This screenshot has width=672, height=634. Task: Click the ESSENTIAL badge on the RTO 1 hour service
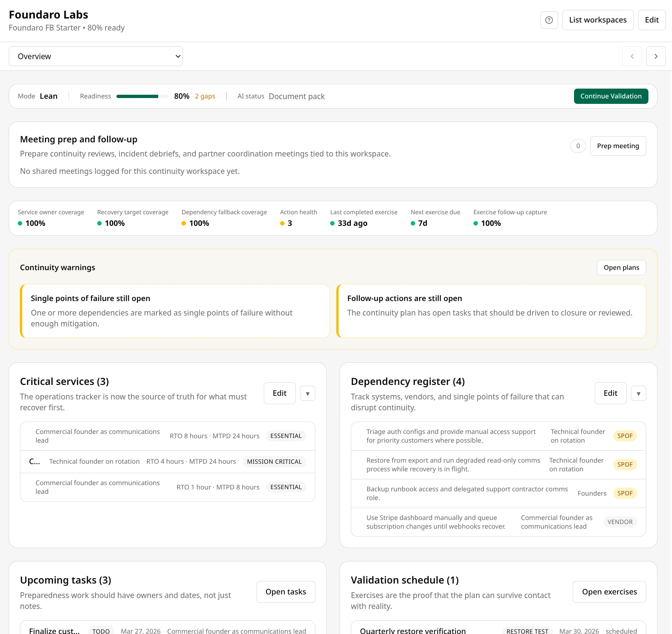[x=286, y=487]
